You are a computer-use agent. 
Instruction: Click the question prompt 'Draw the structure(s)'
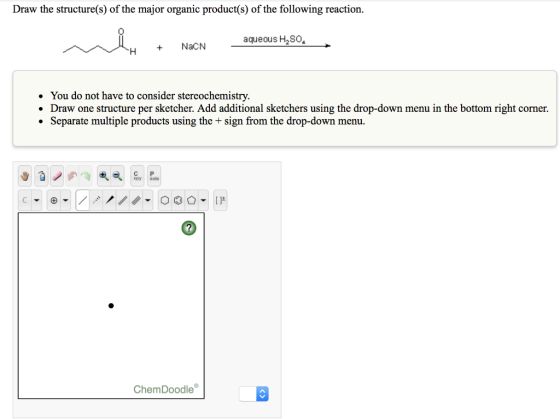click(x=188, y=9)
